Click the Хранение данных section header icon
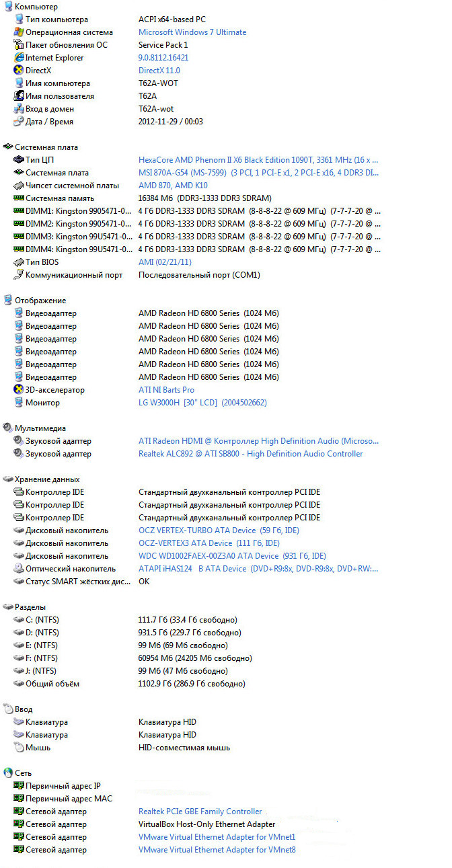This screenshot has width=452, height=868. 8,480
